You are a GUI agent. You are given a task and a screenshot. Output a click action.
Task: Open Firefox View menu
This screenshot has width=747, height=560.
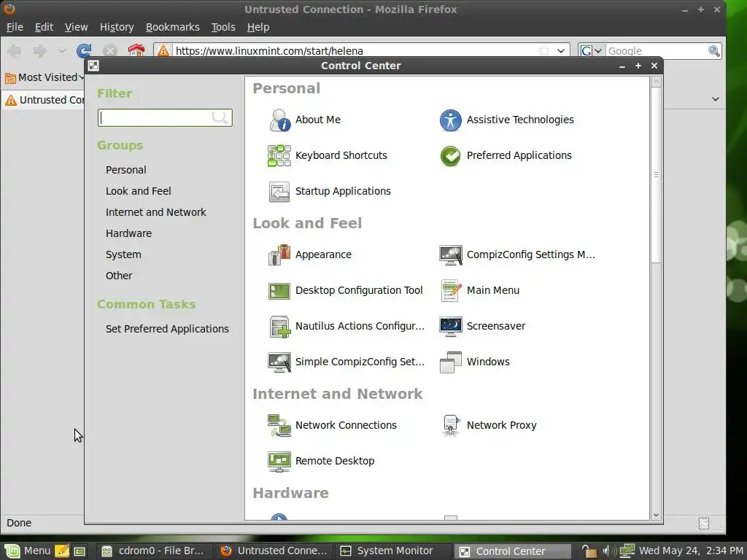click(76, 27)
